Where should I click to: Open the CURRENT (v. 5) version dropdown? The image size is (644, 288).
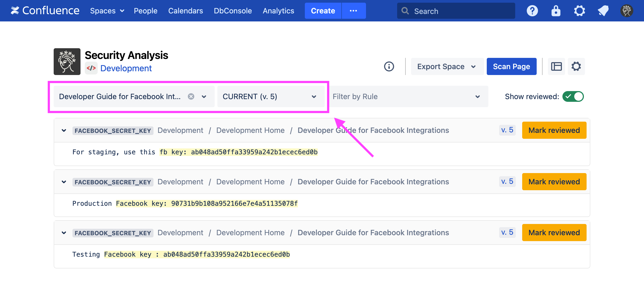[x=270, y=96]
